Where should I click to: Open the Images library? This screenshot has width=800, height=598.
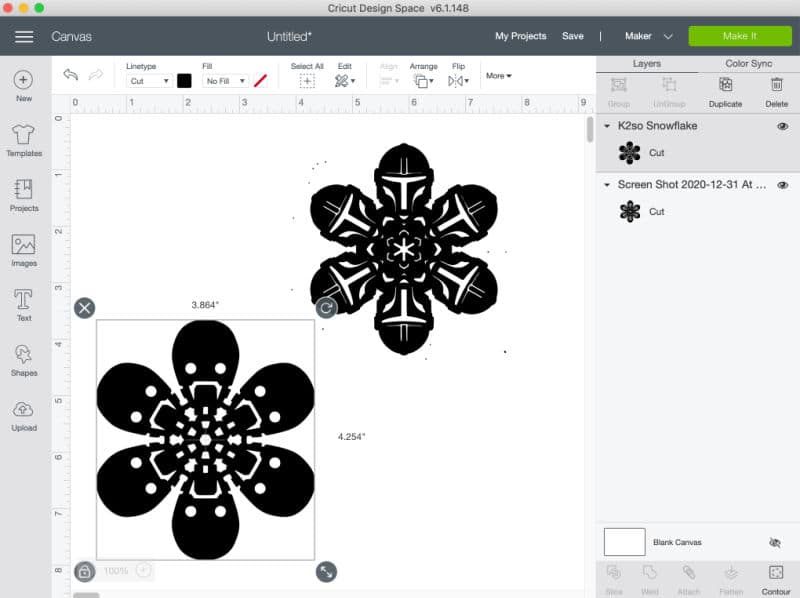click(x=24, y=250)
